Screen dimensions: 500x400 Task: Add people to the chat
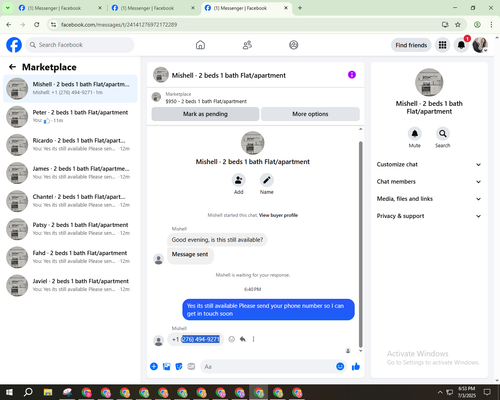pos(238,180)
